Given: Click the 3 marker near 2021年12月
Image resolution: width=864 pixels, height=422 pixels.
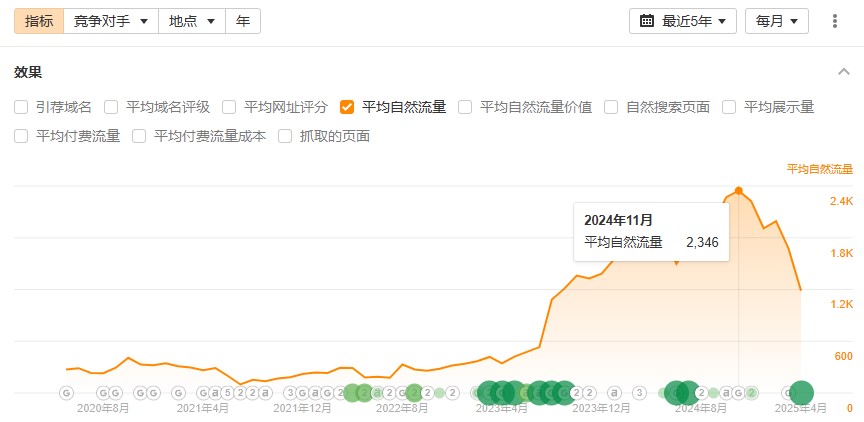Looking at the screenshot, I should (290, 393).
